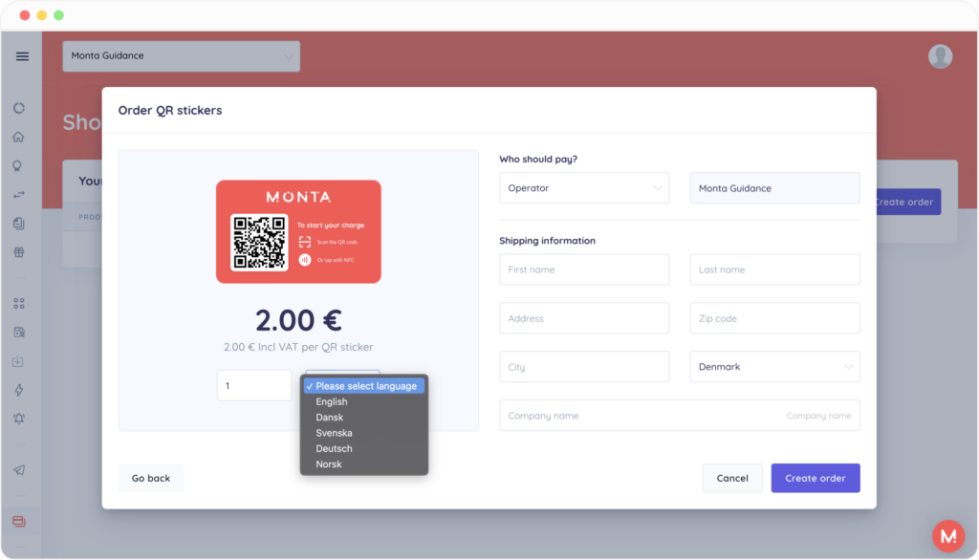Click the '2.00 €' price text

tap(298, 320)
